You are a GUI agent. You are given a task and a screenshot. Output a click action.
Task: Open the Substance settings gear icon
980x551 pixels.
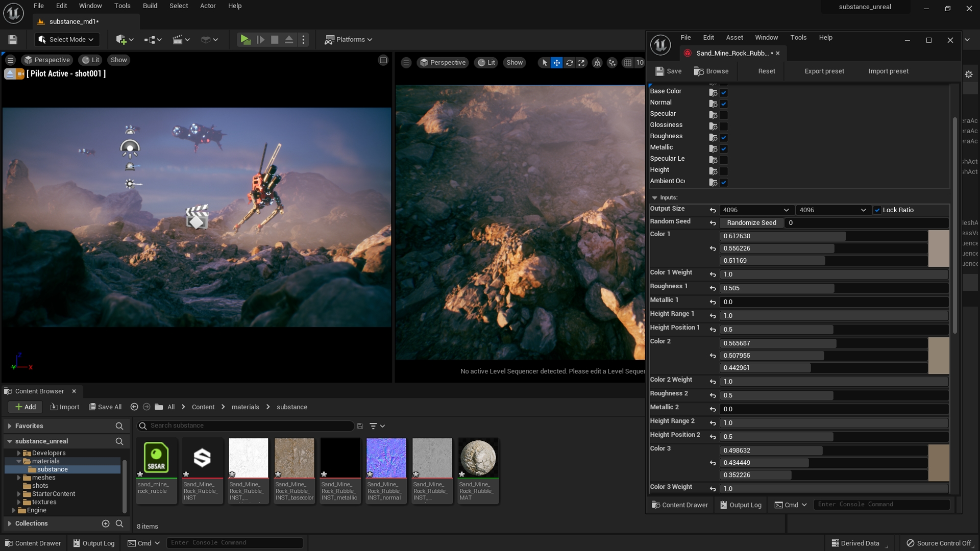click(969, 74)
